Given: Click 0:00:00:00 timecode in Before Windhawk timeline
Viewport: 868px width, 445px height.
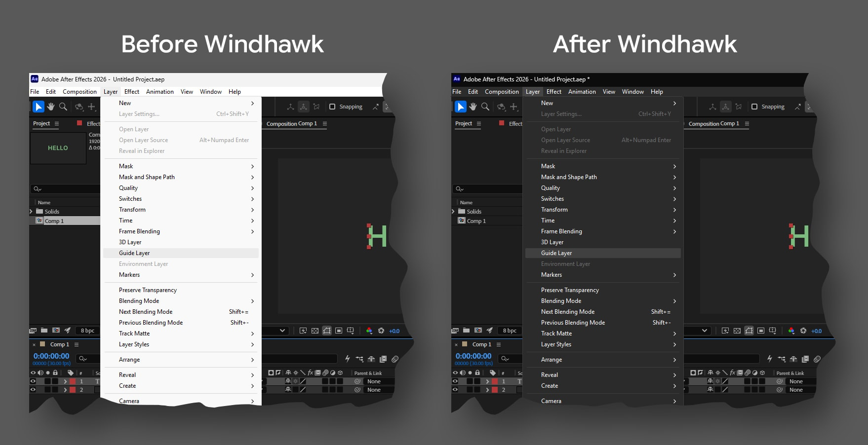Looking at the screenshot, I should pos(51,356).
